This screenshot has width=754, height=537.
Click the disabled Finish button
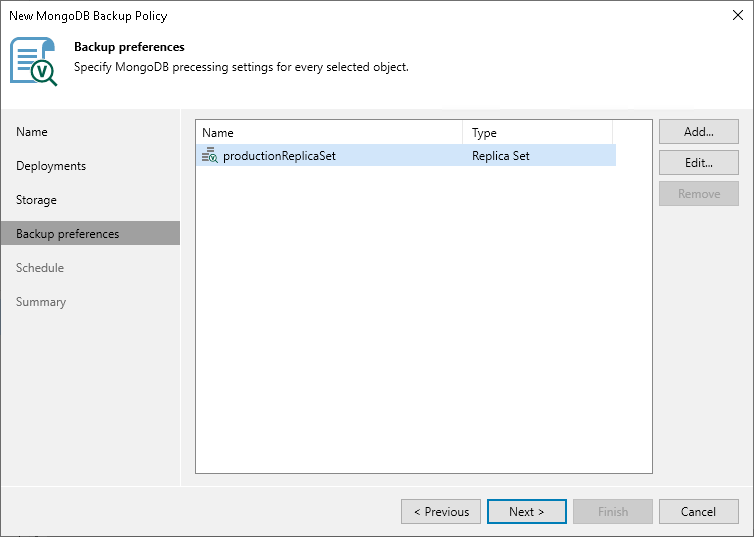613,512
